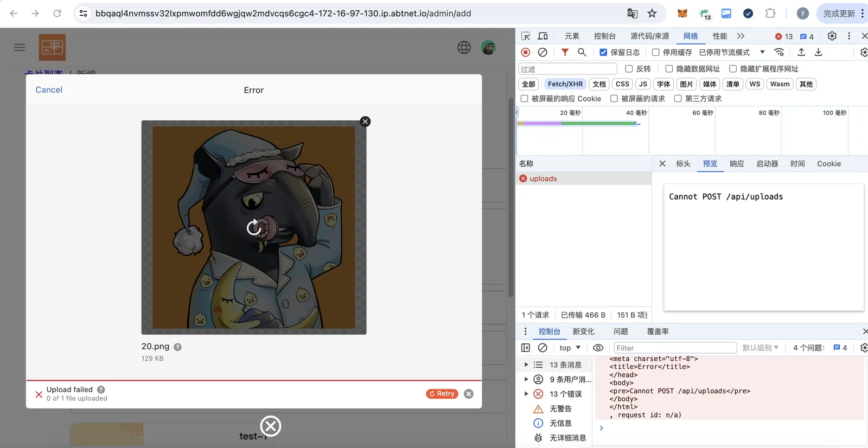Viewport: 868px width, 448px height.
Task: Toggle the network filter funnel icon
Action: point(565,52)
